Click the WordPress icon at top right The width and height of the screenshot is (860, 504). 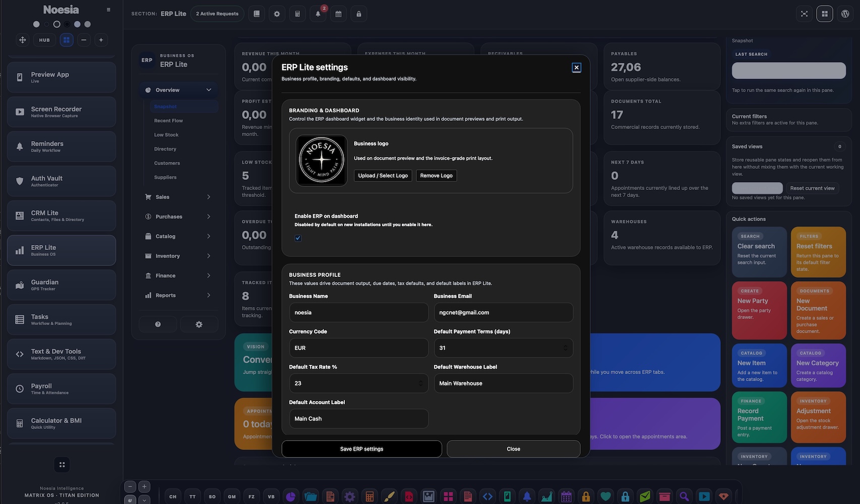(x=845, y=14)
